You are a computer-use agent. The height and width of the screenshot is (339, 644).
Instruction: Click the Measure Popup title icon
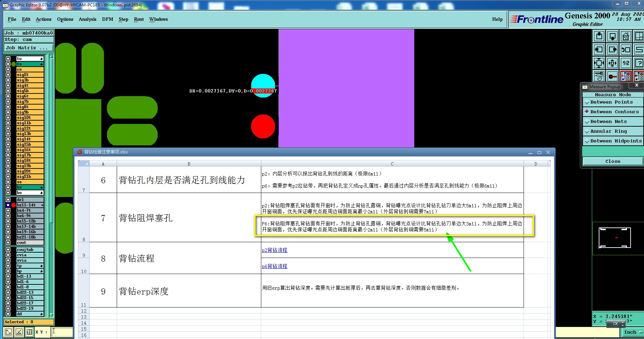tap(585, 87)
